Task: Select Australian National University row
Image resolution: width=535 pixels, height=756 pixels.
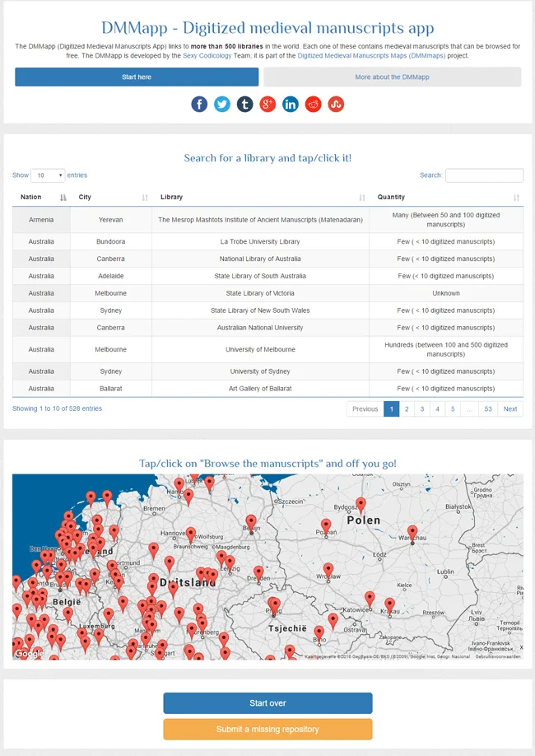Action: [267, 328]
